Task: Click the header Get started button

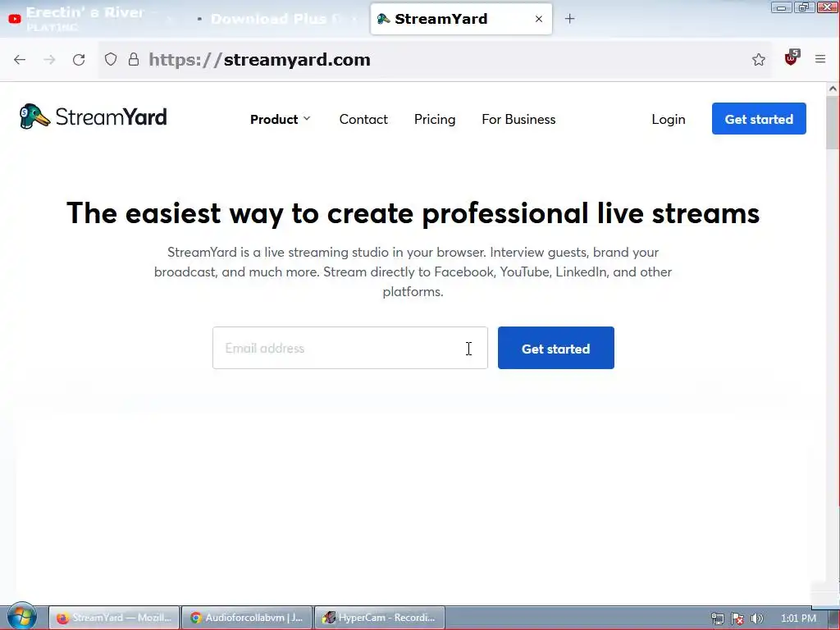Action: coord(759,118)
